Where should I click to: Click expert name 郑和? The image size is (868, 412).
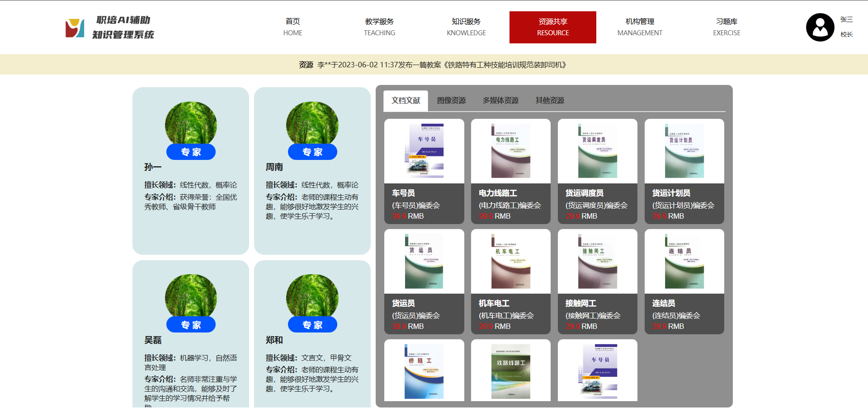274,340
